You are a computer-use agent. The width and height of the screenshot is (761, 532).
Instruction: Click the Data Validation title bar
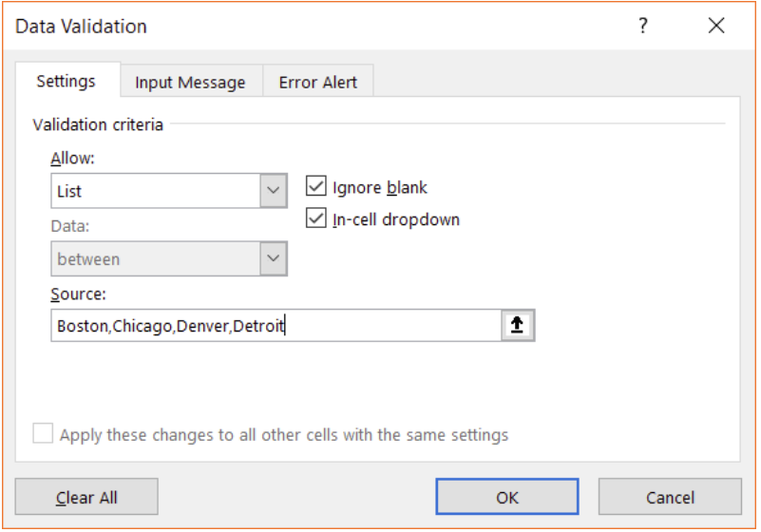point(285,27)
